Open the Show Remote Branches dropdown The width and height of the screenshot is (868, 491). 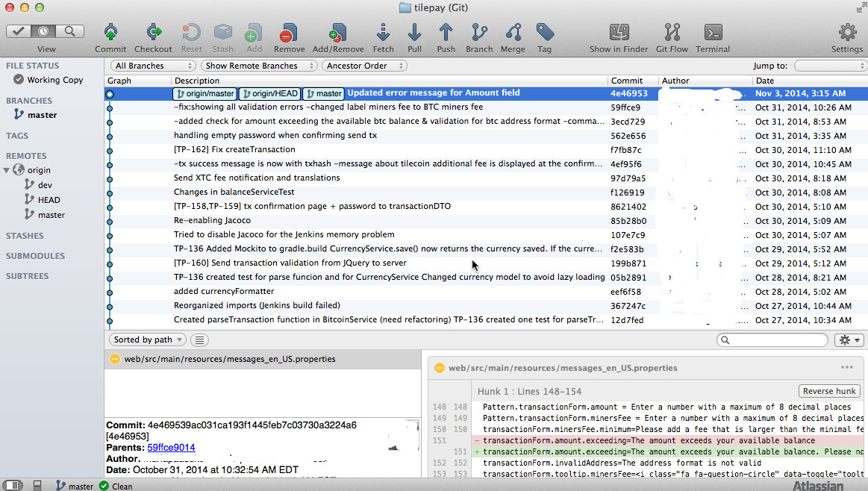[x=259, y=66]
